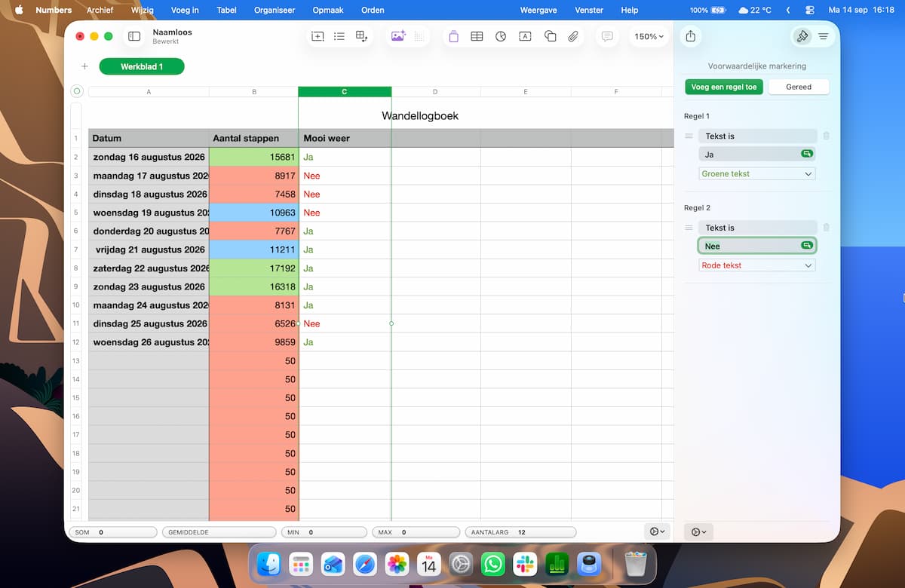This screenshot has height=588, width=905.
Task: Click the Table insert toolbar icon
Action: (x=477, y=36)
